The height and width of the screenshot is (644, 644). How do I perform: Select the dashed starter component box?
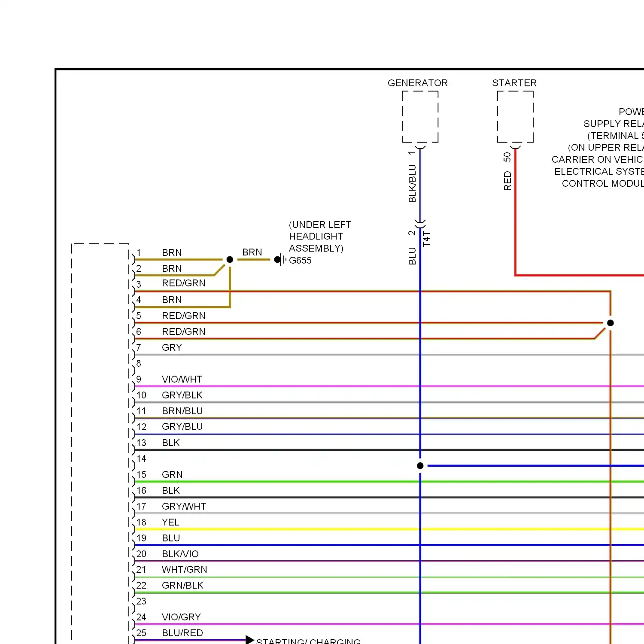pyautogui.click(x=515, y=116)
